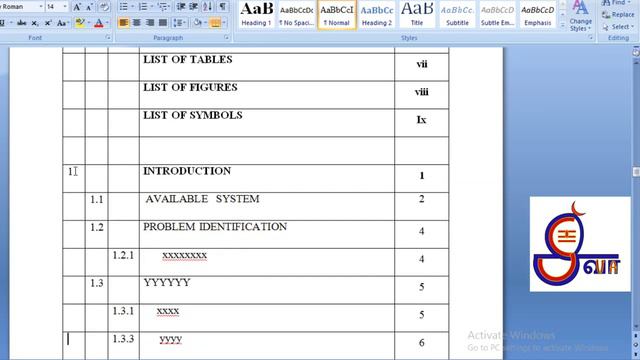This screenshot has width=640, height=360.
Task: Open the Paragraph dialog launcher
Action: [227, 38]
